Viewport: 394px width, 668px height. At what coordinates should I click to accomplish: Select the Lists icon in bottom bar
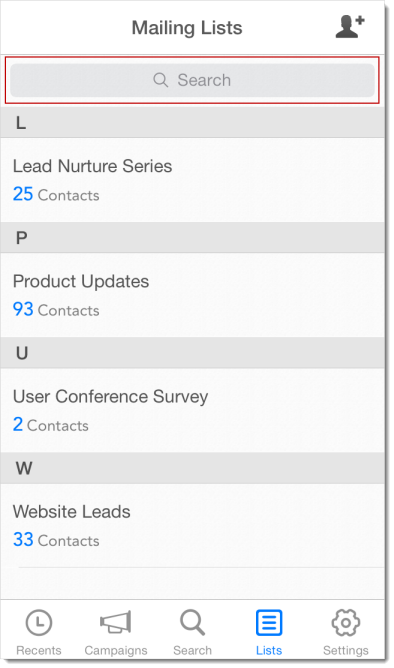coord(269,623)
